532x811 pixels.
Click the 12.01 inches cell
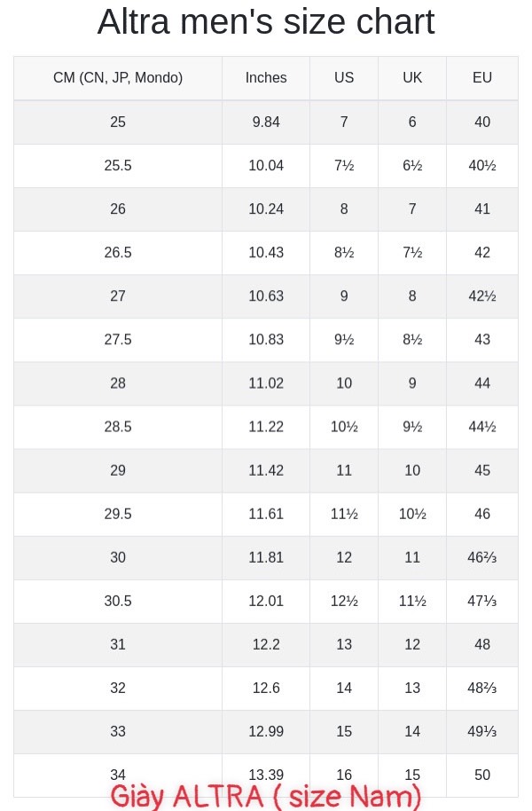[x=266, y=601]
